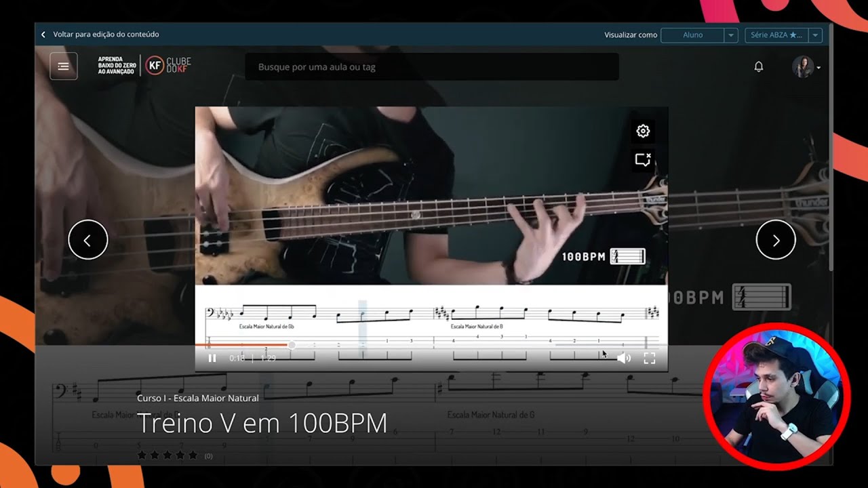
Task: Rate the lesson two stars
Action: (x=155, y=455)
